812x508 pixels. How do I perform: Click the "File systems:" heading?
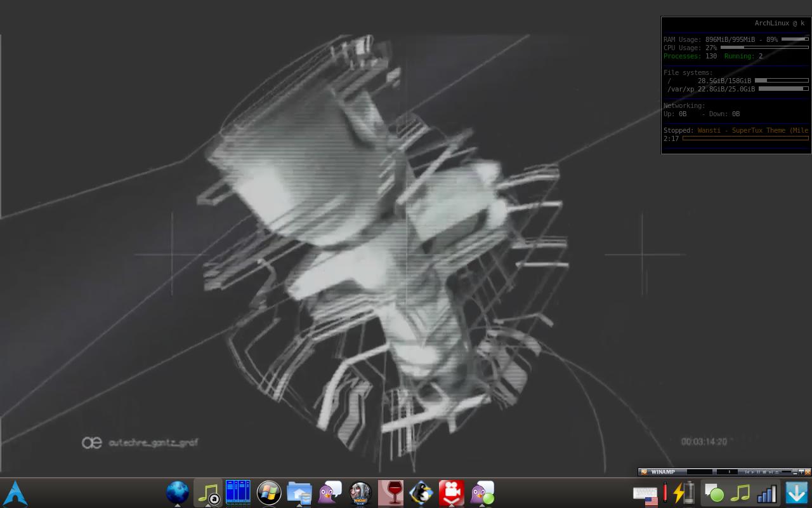click(x=688, y=72)
